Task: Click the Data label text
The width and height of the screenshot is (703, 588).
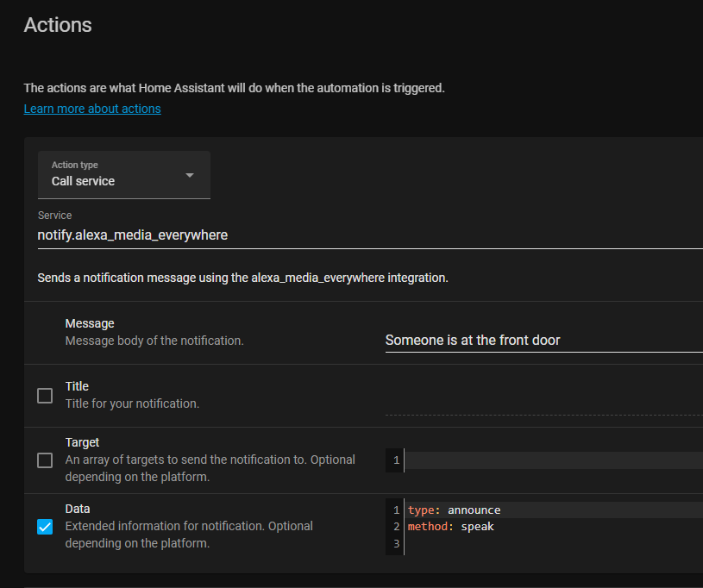Action: (78, 509)
